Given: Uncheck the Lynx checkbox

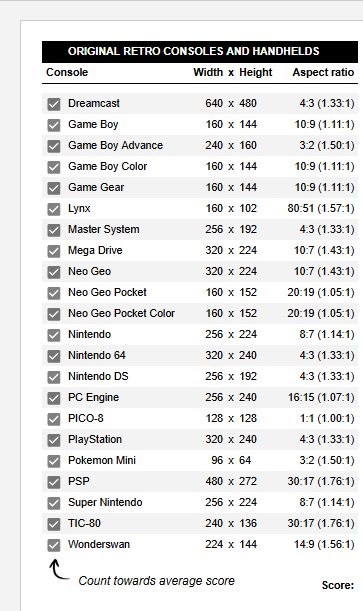Looking at the screenshot, I should coord(54,209).
